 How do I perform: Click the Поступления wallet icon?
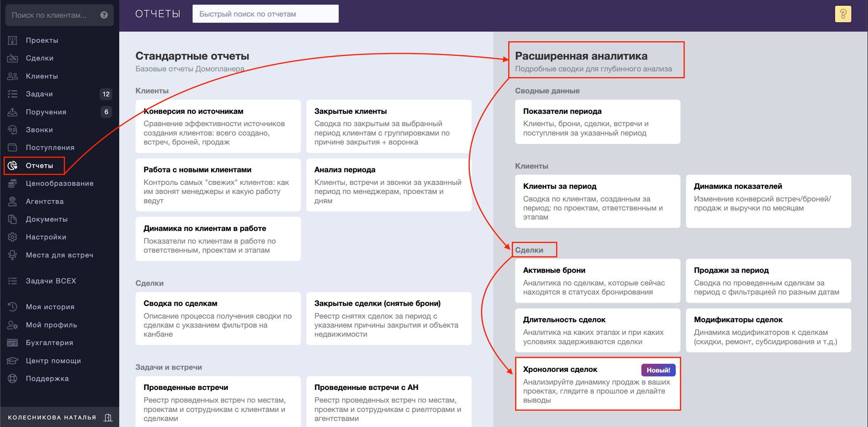point(13,148)
